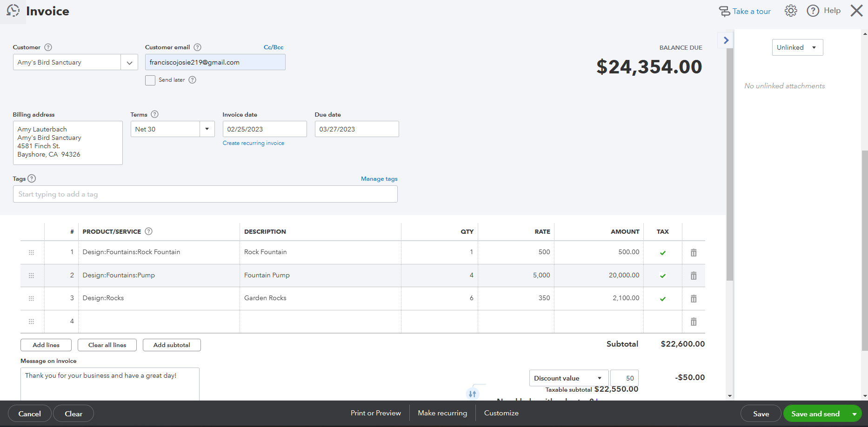Click the Product/Service help icon

click(x=149, y=231)
